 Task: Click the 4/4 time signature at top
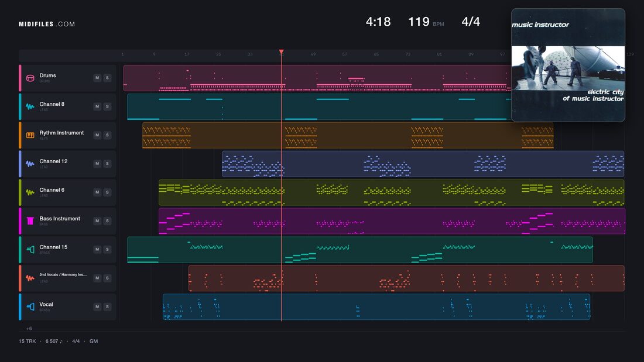471,22
